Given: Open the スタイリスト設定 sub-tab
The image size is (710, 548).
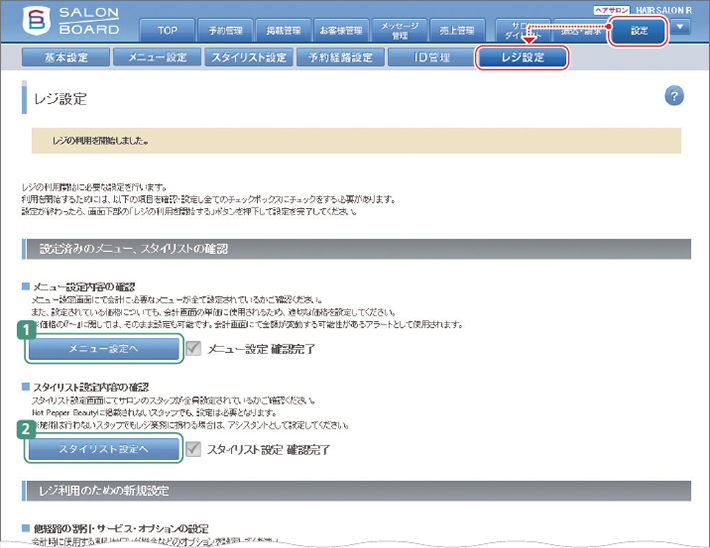Looking at the screenshot, I should coord(248,57).
